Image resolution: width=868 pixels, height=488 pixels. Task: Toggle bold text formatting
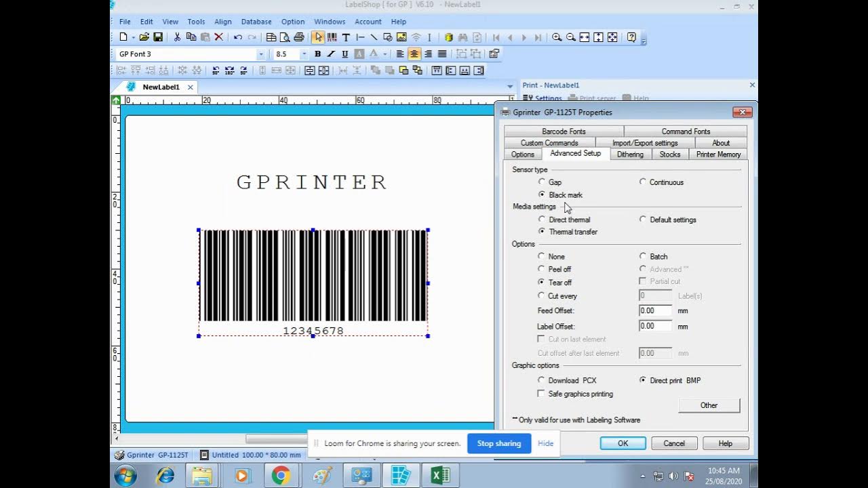pyautogui.click(x=317, y=54)
